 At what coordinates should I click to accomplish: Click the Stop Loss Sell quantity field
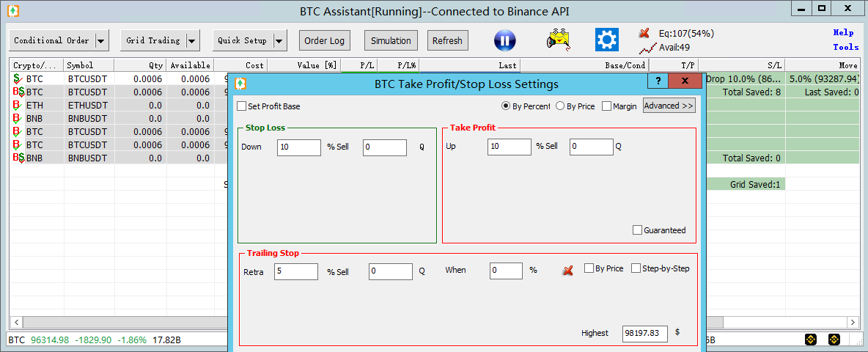pyautogui.click(x=386, y=147)
